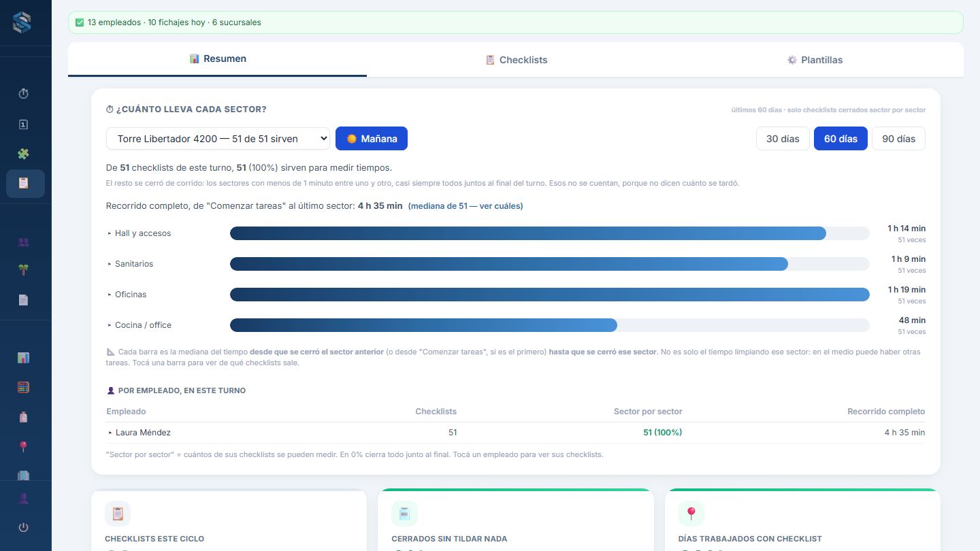Open the abacus icon in the sidebar
980x551 pixels.
tap(24, 387)
